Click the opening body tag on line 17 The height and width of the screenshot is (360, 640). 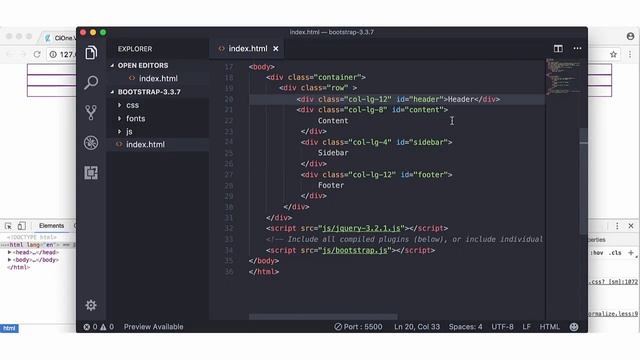click(262, 67)
